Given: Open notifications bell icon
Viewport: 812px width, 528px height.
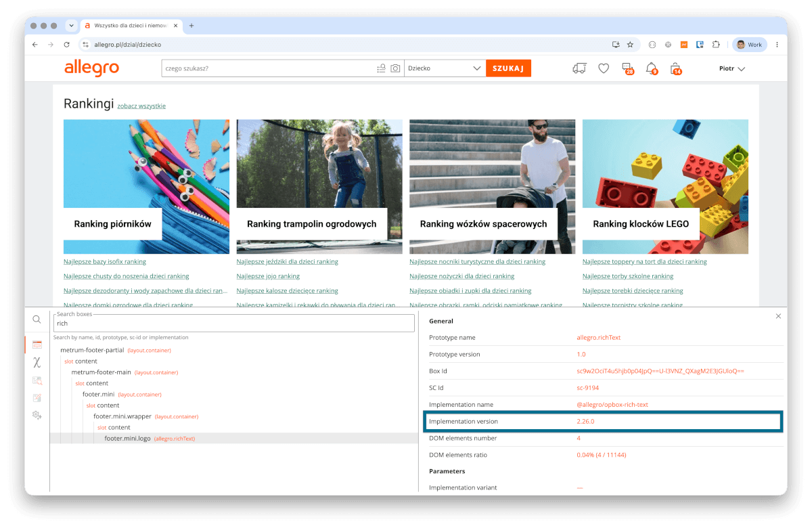Looking at the screenshot, I should tap(651, 68).
